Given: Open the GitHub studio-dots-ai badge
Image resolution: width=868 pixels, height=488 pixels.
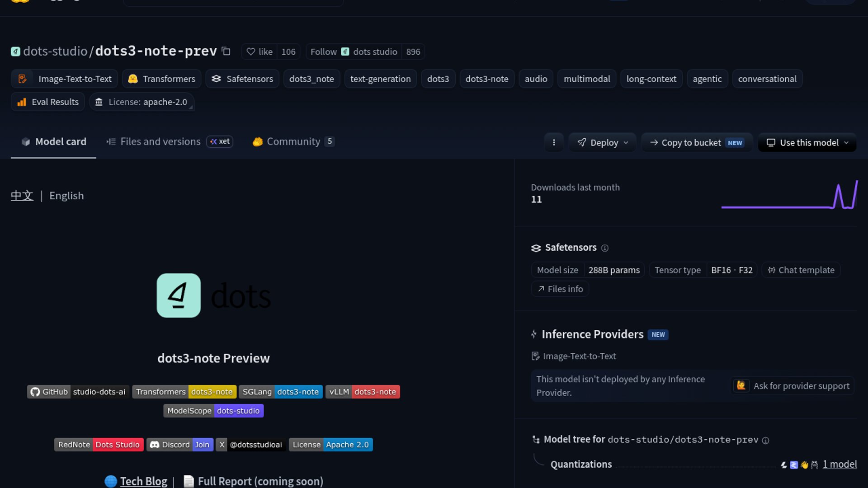Looking at the screenshot, I should (x=78, y=392).
